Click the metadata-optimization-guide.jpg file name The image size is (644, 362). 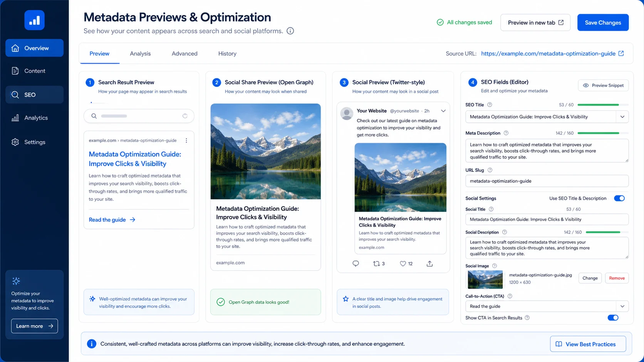pyautogui.click(x=540, y=275)
